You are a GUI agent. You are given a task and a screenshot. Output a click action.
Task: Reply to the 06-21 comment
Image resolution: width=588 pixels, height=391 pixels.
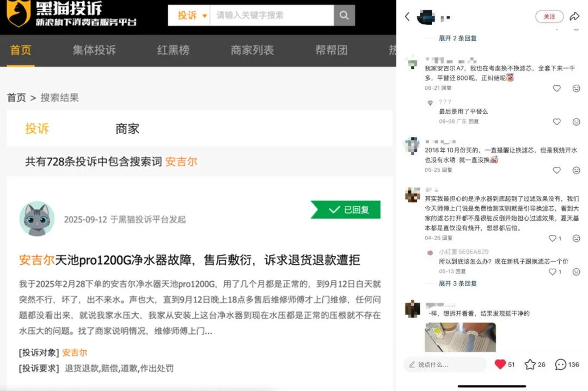(x=446, y=88)
